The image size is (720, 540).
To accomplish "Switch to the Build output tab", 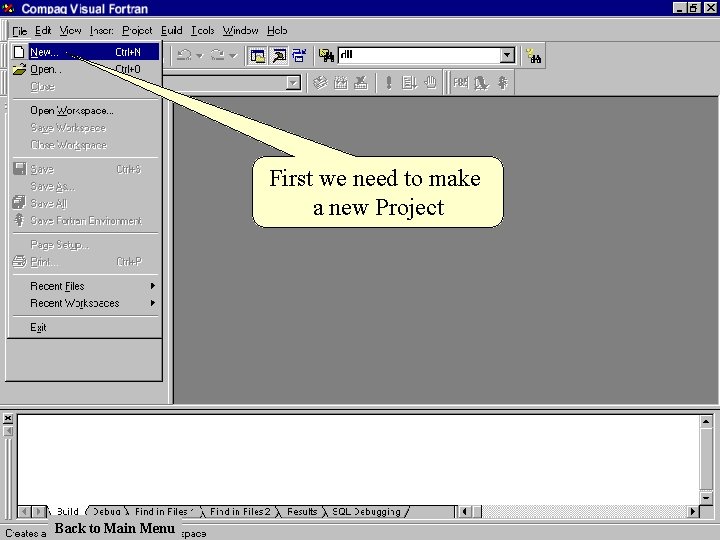I will [x=67, y=512].
